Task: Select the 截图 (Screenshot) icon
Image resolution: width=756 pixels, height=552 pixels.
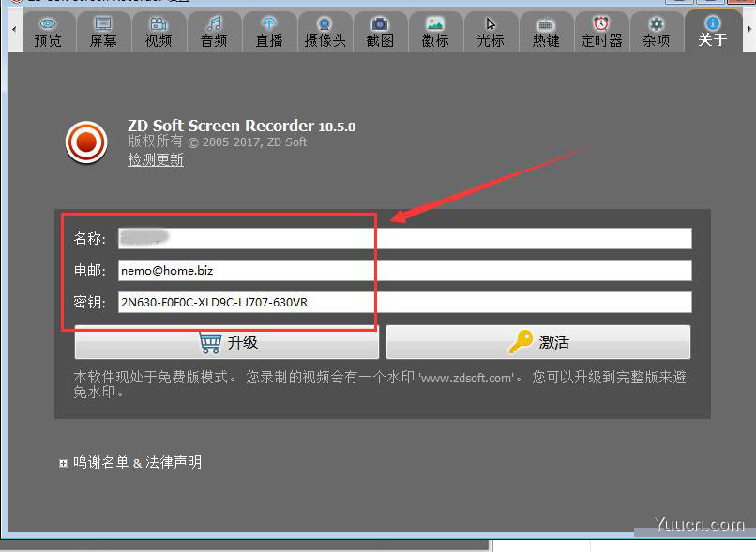Action: [x=380, y=30]
